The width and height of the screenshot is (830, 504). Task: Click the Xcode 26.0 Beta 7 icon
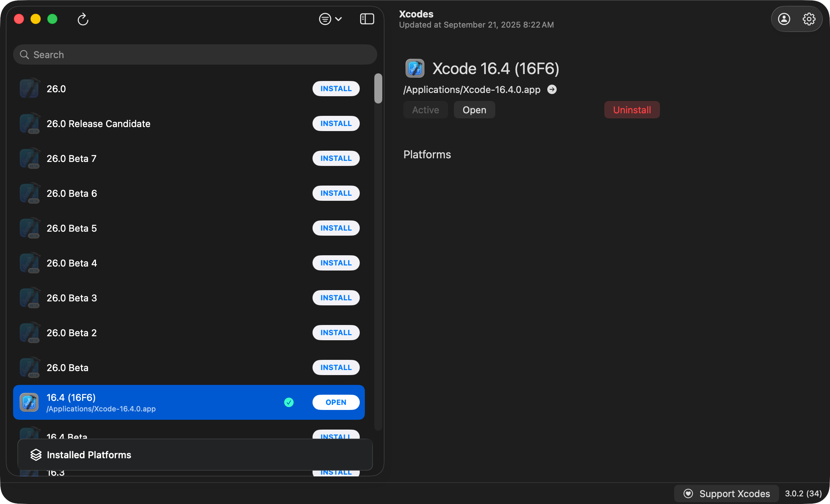pos(29,158)
